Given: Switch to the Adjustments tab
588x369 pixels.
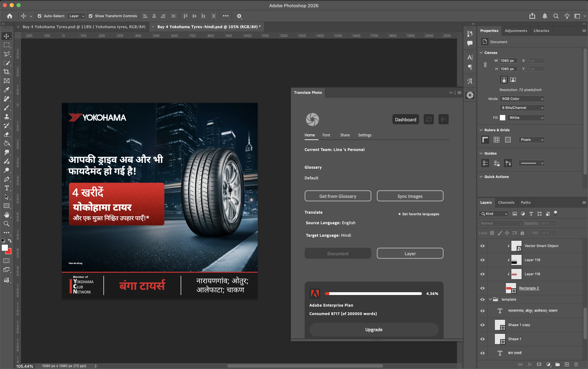Looking at the screenshot, I should [516, 31].
